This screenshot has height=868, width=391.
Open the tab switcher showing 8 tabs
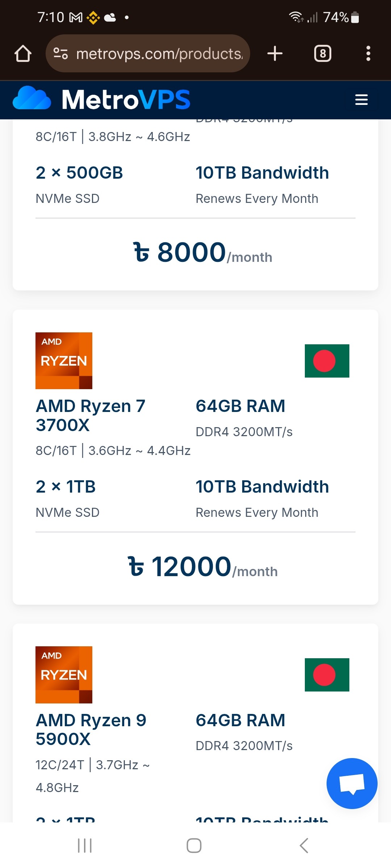(323, 54)
